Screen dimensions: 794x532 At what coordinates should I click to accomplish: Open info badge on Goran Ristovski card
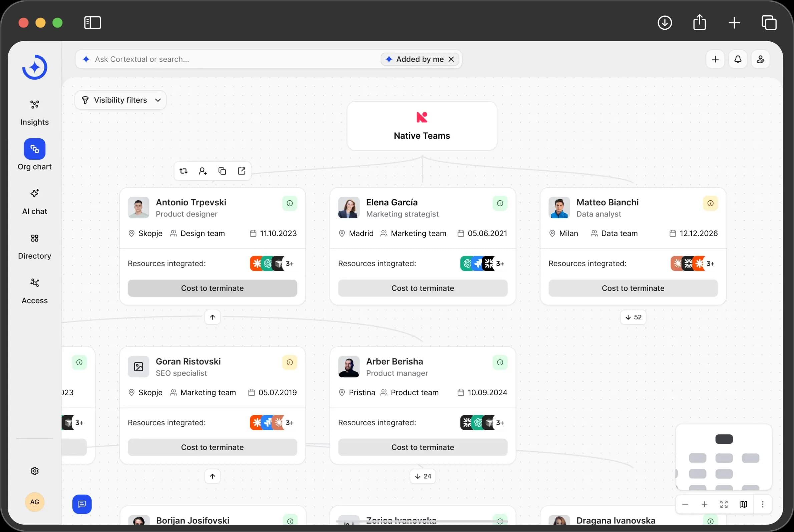point(290,362)
